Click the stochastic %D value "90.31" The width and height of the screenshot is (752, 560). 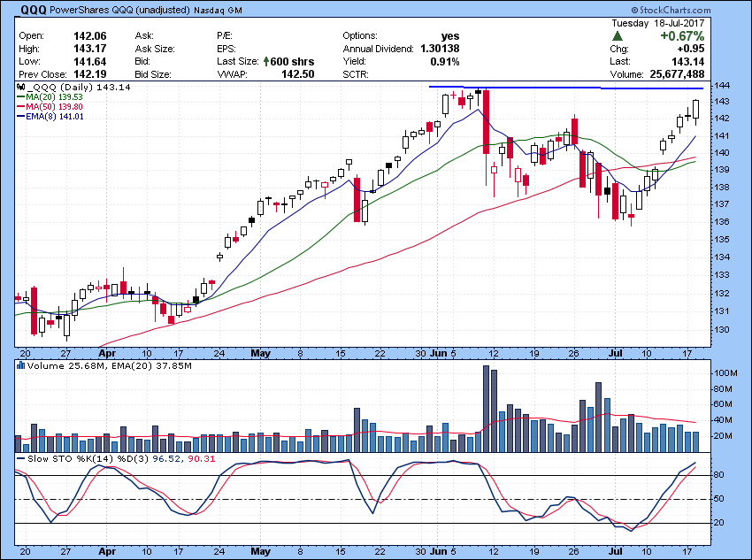[202, 459]
